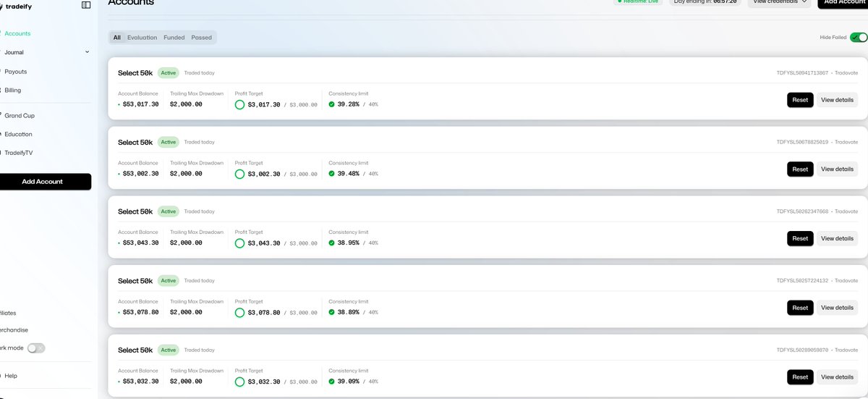Click the profit target circle beside $3,002.30

(240, 174)
